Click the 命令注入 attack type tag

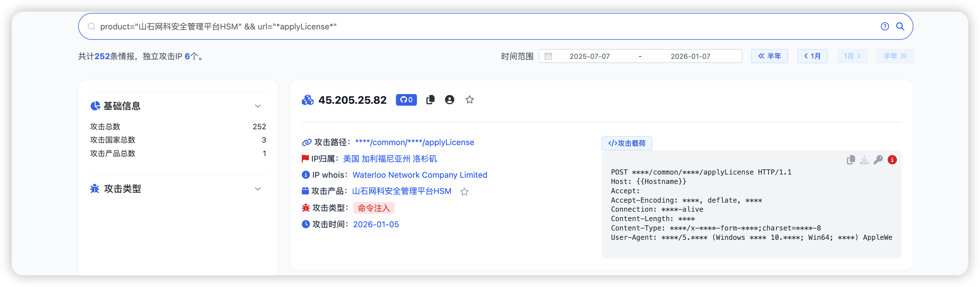click(x=374, y=208)
